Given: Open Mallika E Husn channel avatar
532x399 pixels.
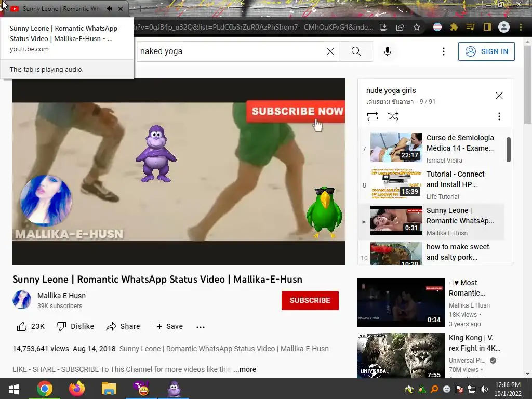Looking at the screenshot, I should (22, 300).
